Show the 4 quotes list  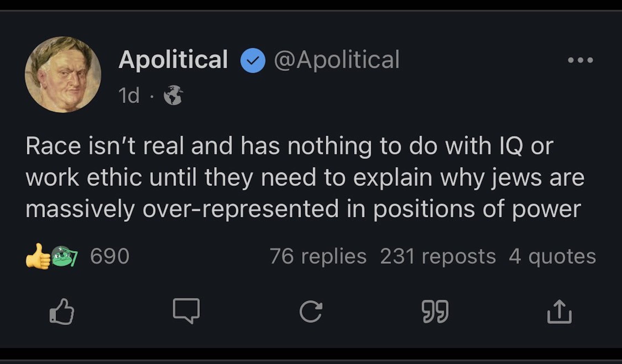[552, 256]
